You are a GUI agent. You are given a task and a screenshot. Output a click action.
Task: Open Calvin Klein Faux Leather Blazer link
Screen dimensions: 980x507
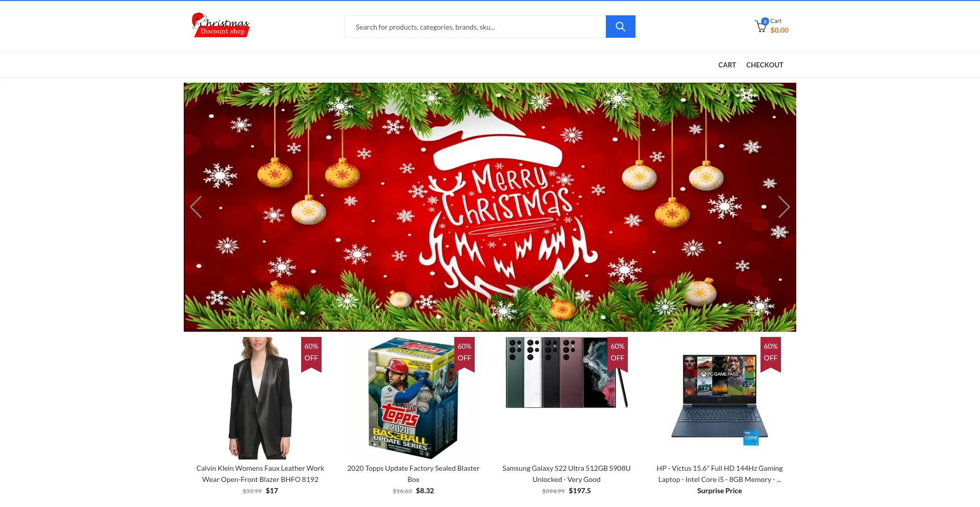(260, 474)
